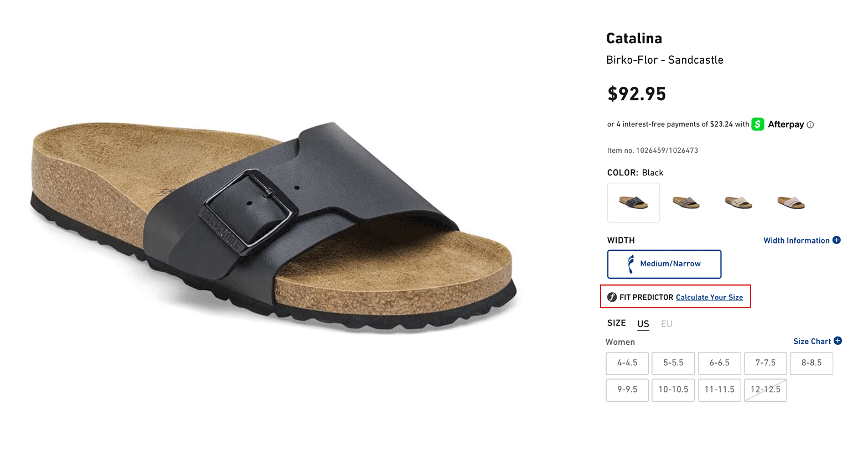Select the pink sandal color swatch
Image resolution: width=868 pixels, height=466 pixels.
[791, 203]
